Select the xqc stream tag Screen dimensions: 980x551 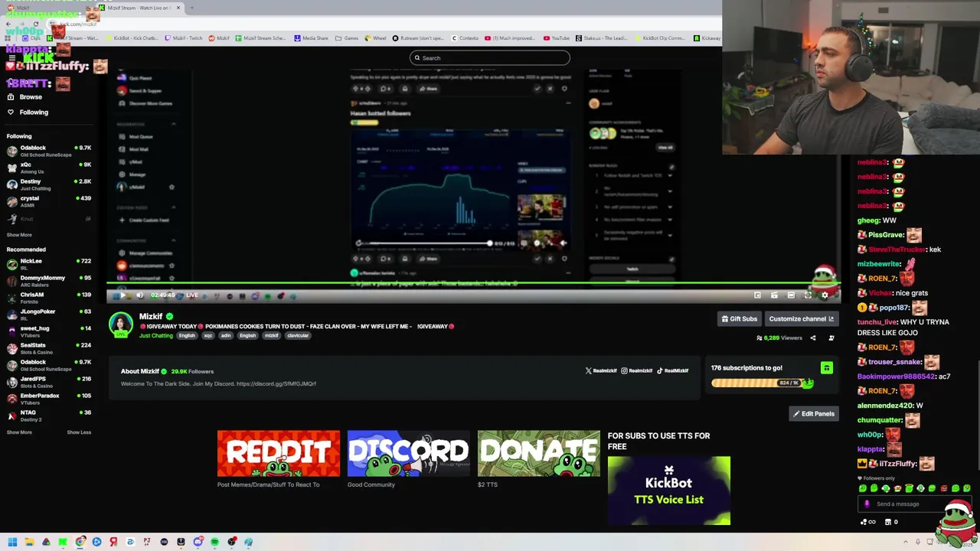(207, 336)
